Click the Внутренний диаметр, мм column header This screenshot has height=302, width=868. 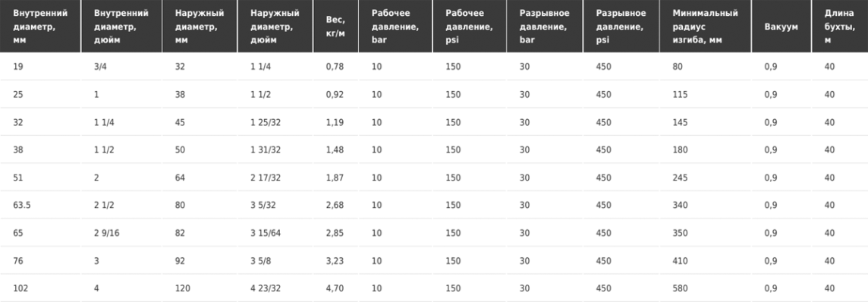click(40, 27)
